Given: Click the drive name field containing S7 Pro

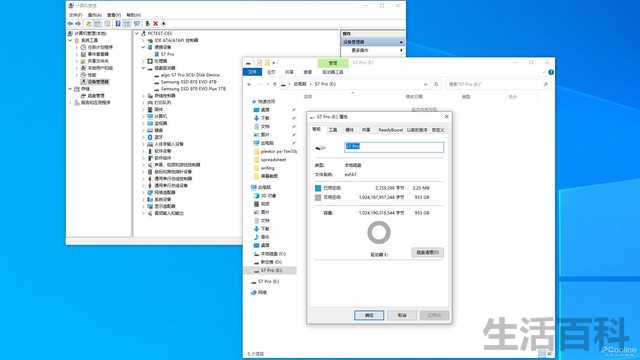Looking at the screenshot, I should [x=394, y=147].
